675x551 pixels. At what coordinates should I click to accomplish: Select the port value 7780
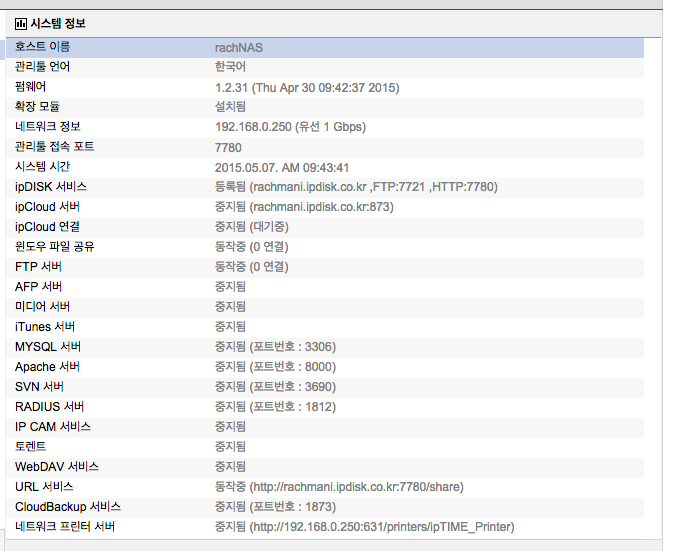[228, 148]
